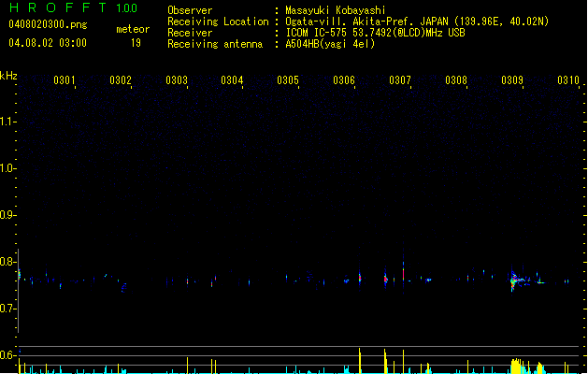Click the 0.6 kHz axis label
Image resolution: width=588 pixels, height=374 pixels.
point(7,355)
